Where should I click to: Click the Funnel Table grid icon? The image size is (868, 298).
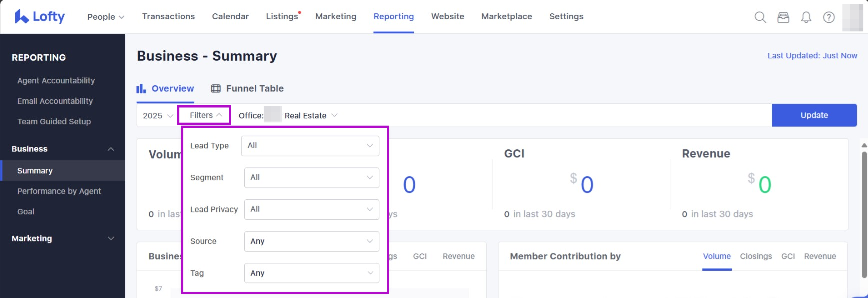pyautogui.click(x=216, y=89)
